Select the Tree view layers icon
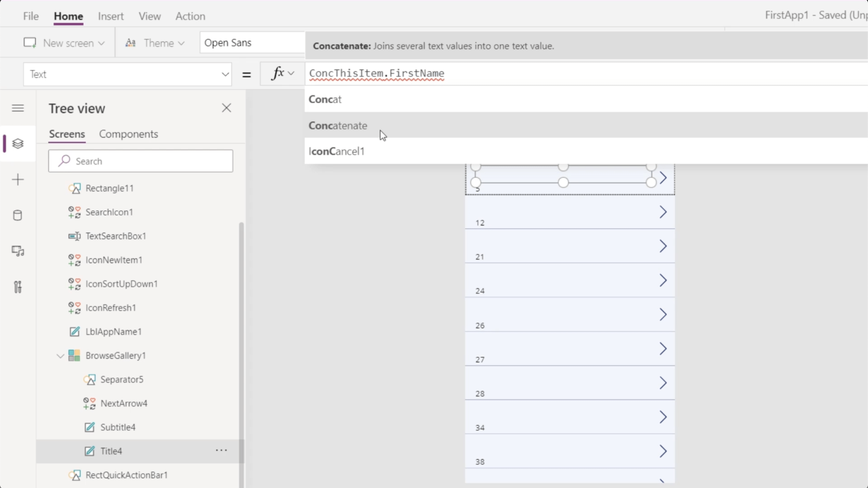 [18, 144]
